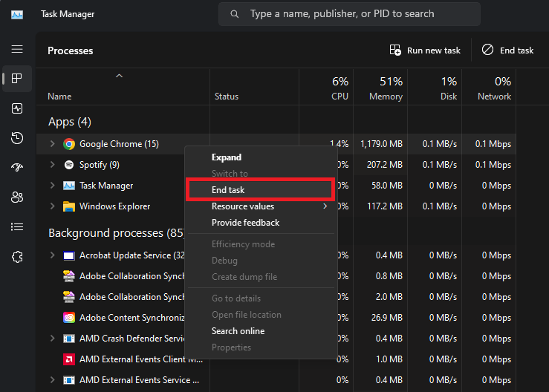Viewport: 549px width, 392px height.
Task: Click the search magnifier icon
Action: pyautogui.click(x=235, y=14)
